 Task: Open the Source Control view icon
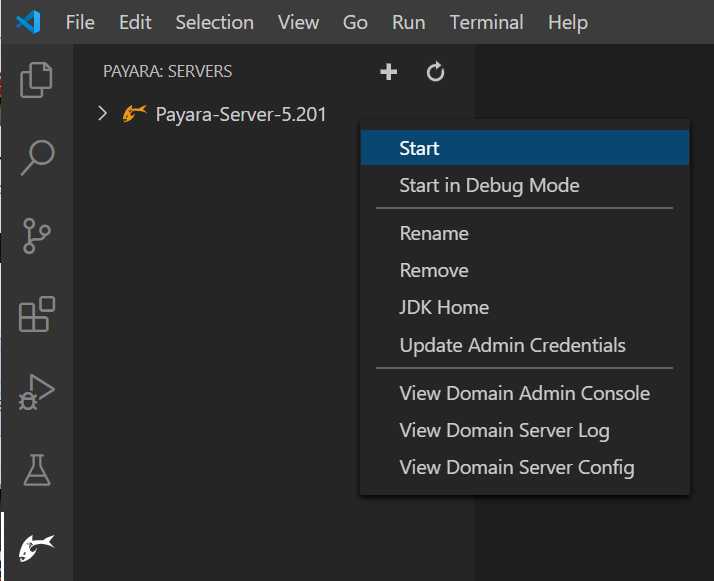click(37, 236)
